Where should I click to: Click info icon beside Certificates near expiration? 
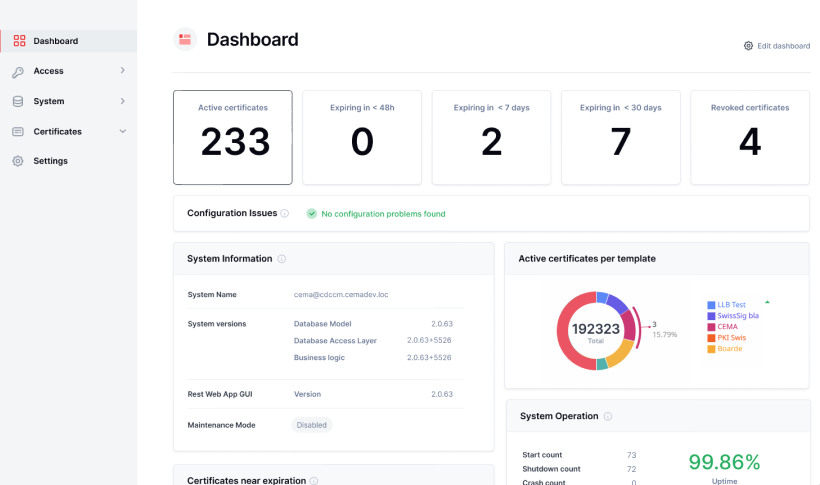point(314,481)
